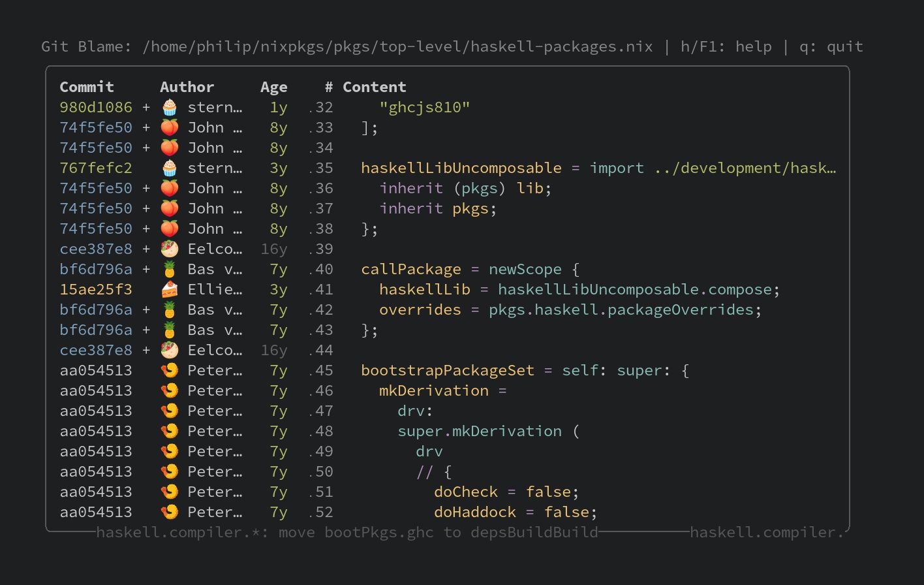Click the pineapple avatar for Bas on line .40

coord(169,269)
